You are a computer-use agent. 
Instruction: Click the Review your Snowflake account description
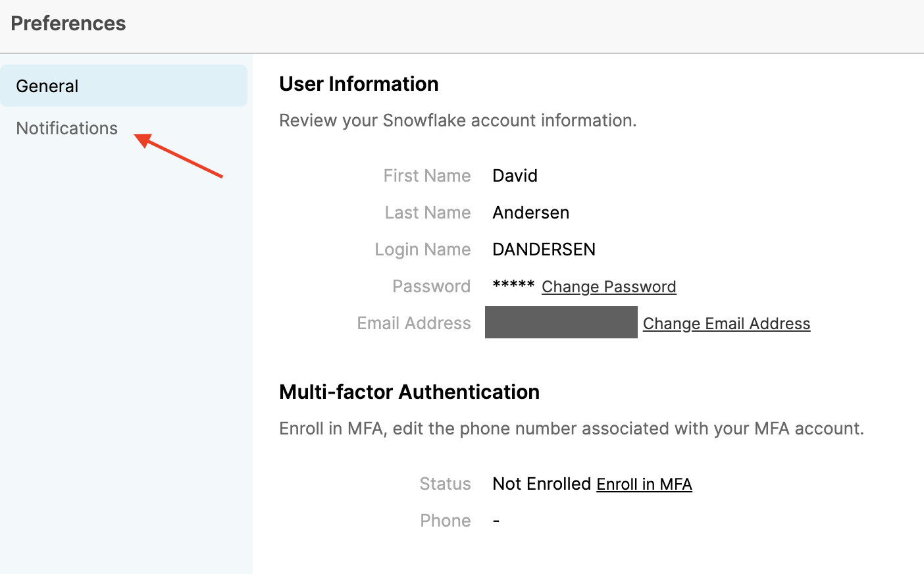click(457, 120)
